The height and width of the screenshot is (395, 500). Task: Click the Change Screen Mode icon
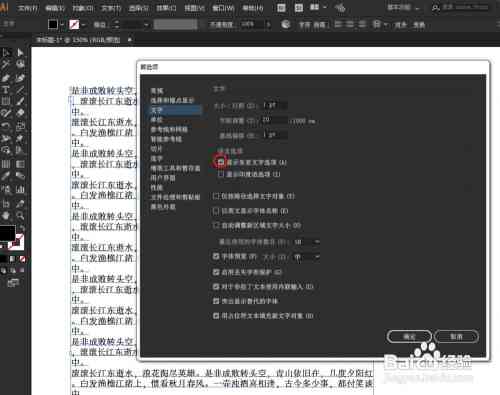tap(13, 283)
